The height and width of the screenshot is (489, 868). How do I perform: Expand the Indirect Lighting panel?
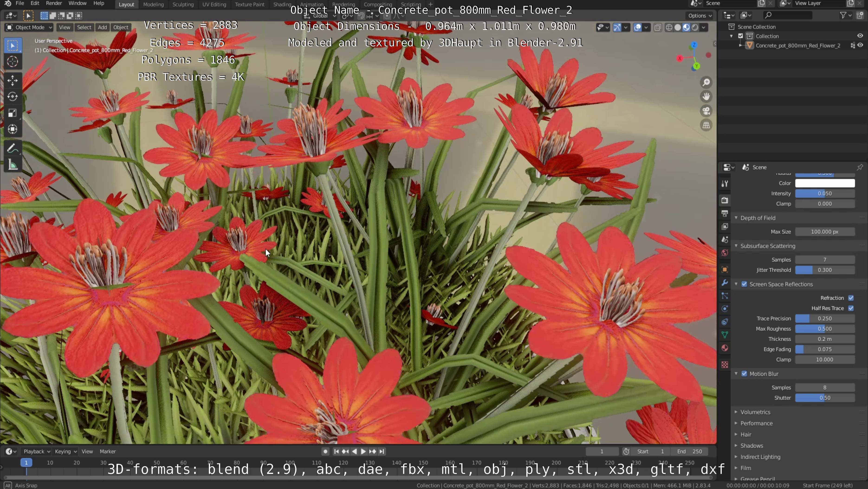760,457
